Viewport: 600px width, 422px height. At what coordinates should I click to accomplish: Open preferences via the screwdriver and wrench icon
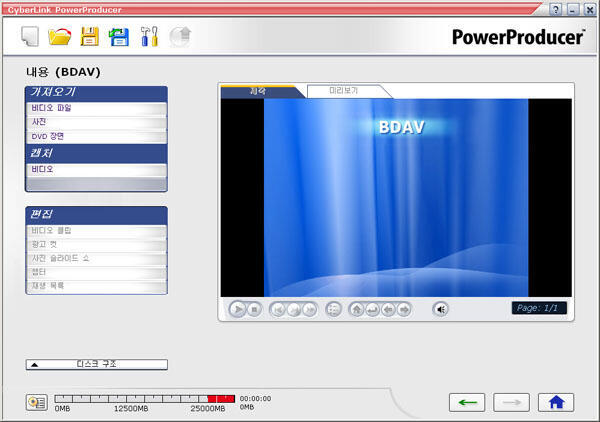(x=149, y=37)
